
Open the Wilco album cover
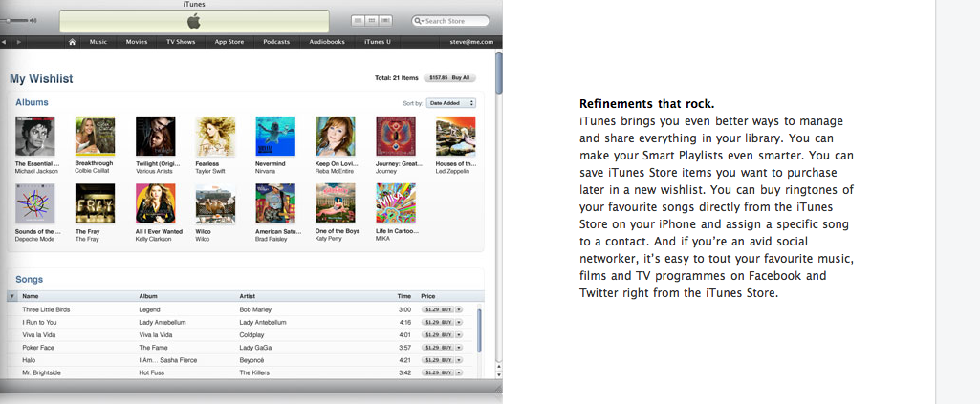coord(216,202)
